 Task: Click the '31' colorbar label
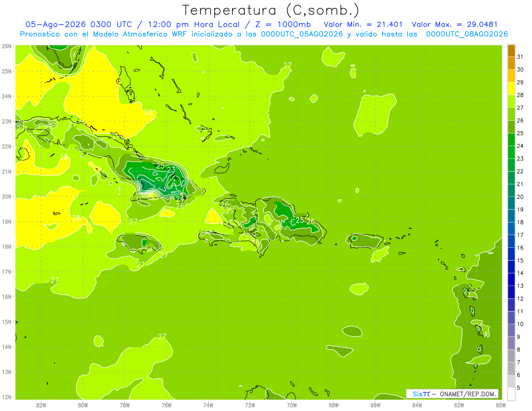tap(520, 57)
